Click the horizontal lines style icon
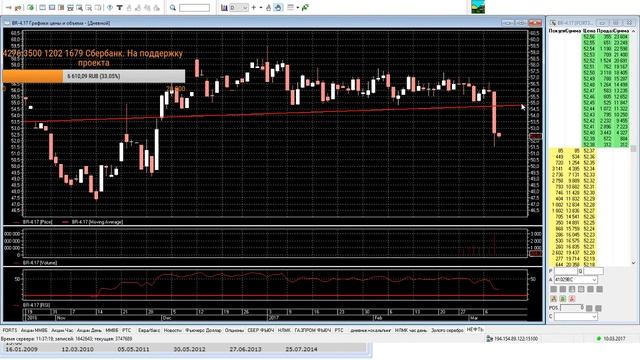640x360 pixels. tap(290, 8)
